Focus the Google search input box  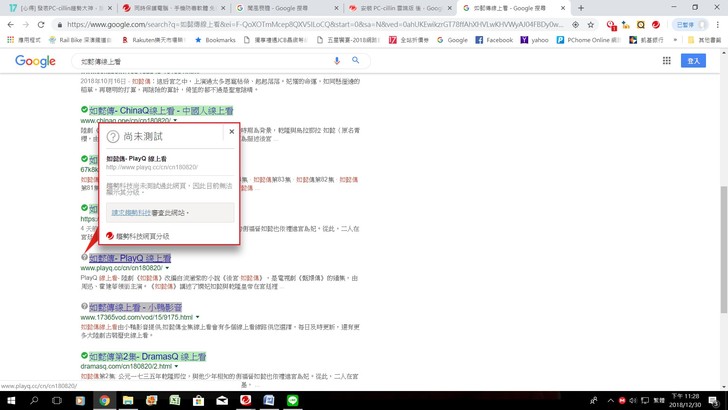click(x=202, y=61)
